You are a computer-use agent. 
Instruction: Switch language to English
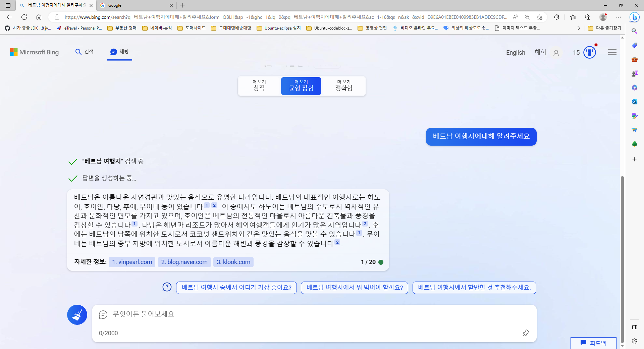point(516,52)
